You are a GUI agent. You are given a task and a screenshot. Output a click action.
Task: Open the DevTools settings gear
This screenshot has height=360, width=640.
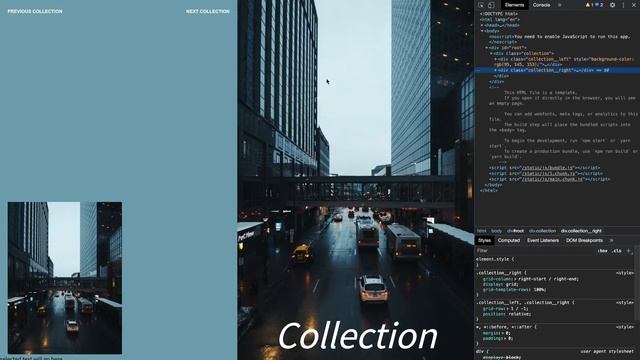612,5
